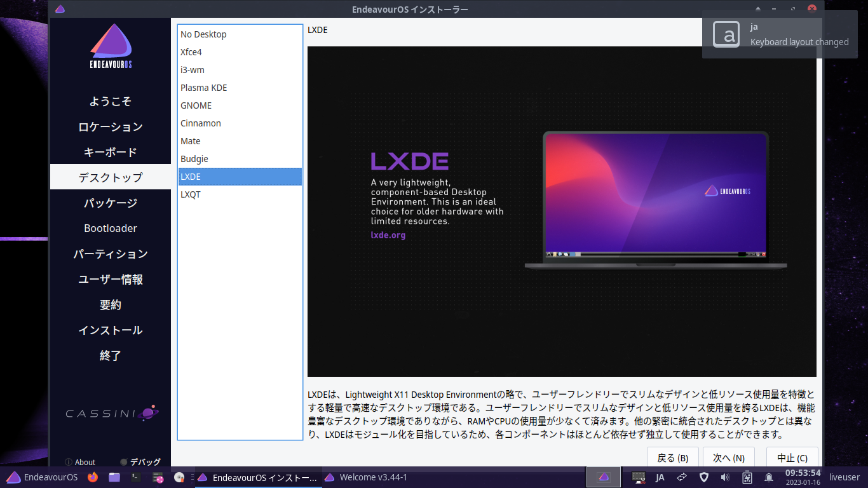Screen dimensions: 868x488
Task: Go to the ユーザー情報 step
Action: 111,279
